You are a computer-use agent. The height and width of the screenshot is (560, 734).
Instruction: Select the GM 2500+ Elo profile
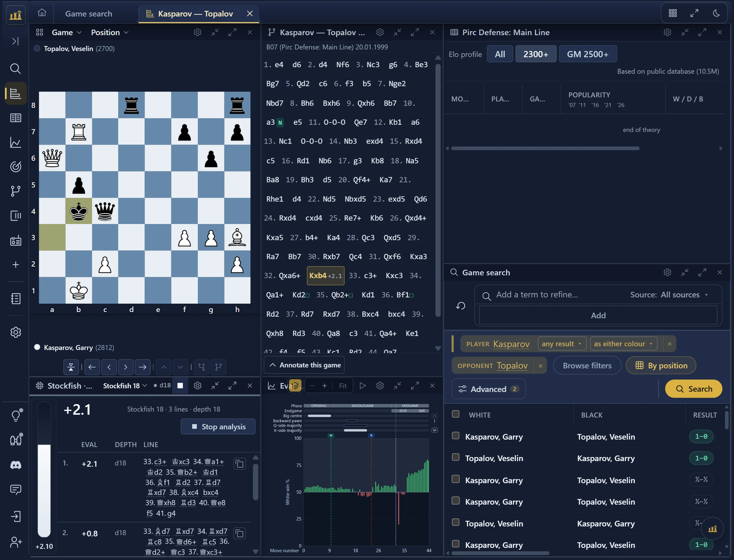coord(588,54)
